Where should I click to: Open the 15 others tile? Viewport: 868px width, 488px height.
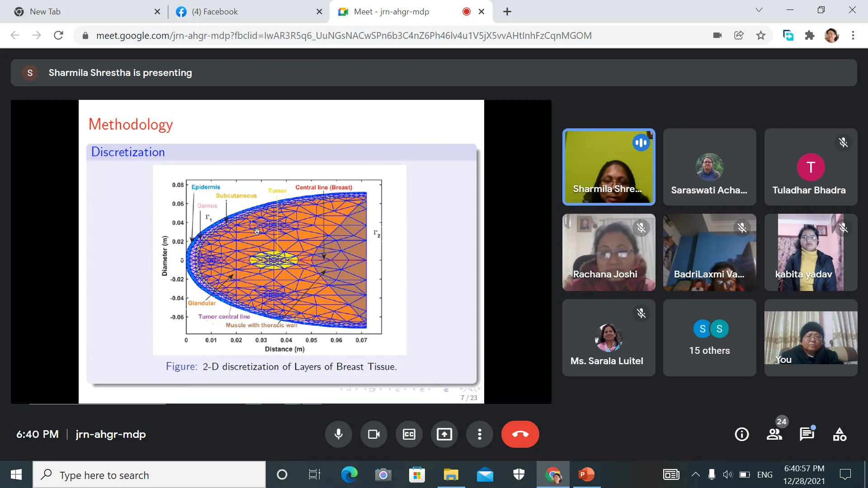click(709, 338)
